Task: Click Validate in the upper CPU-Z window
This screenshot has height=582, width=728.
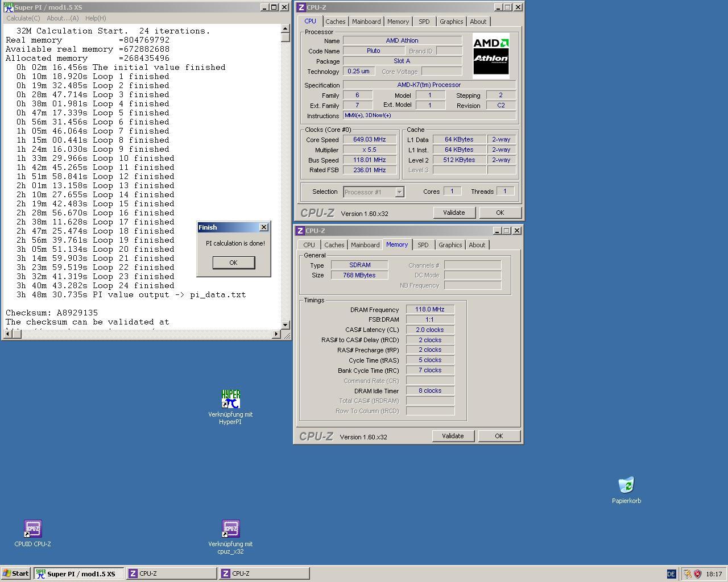Action: coord(454,213)
